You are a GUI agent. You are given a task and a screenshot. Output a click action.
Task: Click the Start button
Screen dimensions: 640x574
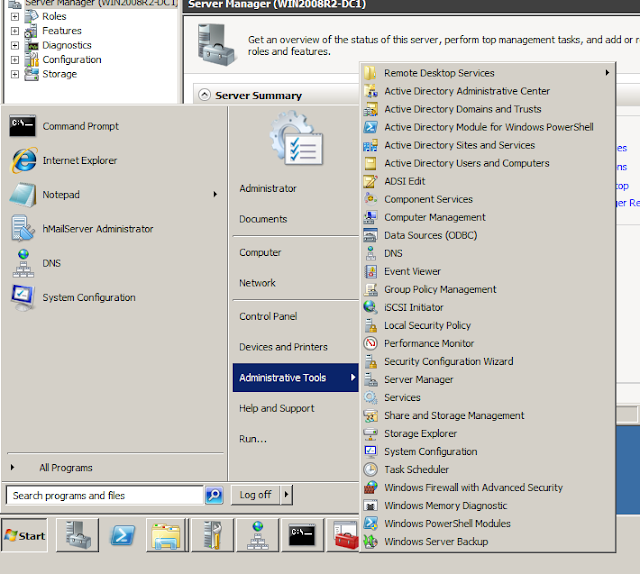24,535
